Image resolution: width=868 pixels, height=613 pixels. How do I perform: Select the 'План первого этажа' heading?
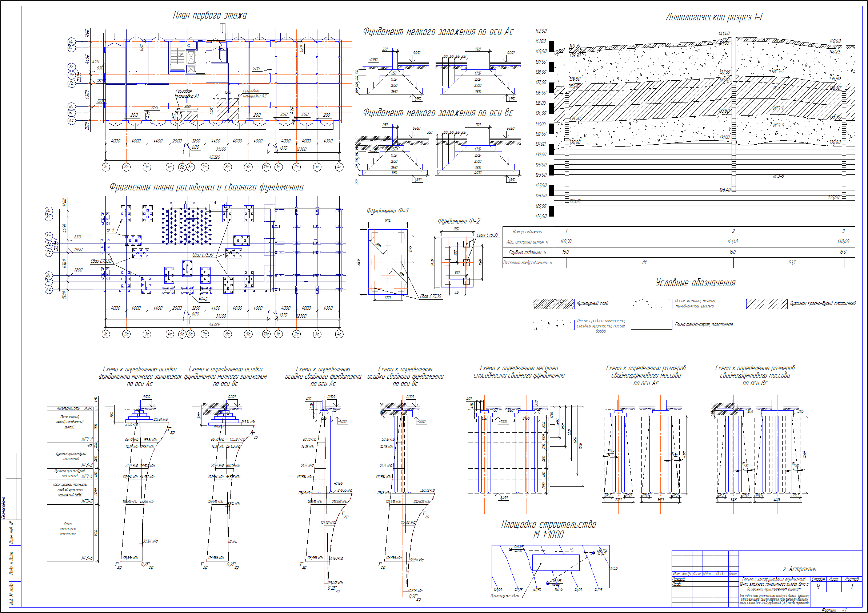pos(210,16)
